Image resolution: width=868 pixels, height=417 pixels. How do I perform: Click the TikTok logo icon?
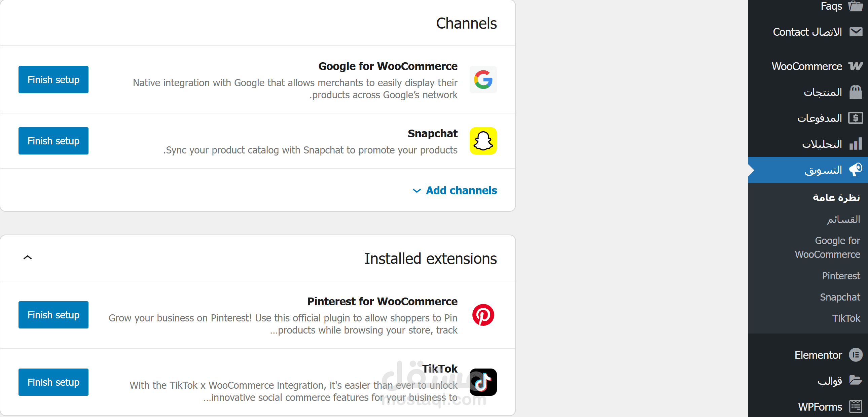(x=483, y=382)
